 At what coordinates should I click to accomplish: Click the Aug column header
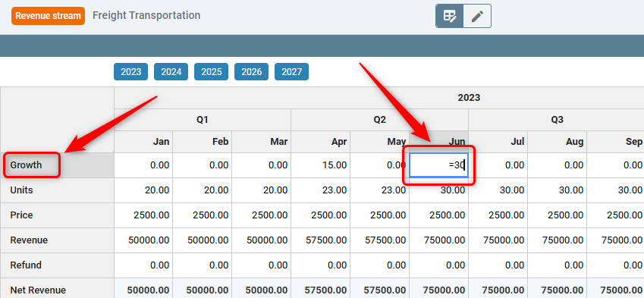pos(558,142)
